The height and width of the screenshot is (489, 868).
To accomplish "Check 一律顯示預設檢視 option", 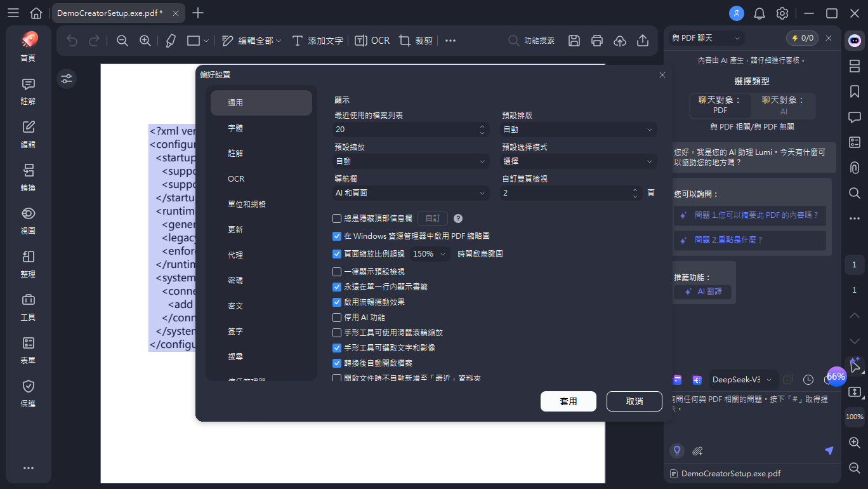I will coord(336,272).
